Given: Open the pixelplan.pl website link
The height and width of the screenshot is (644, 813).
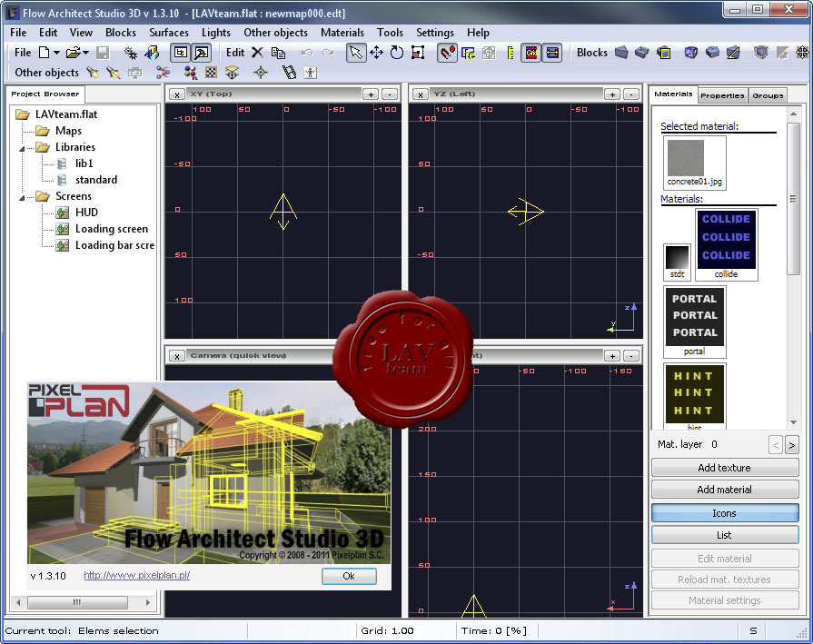Looking at the screenshot, I should tap(137, 575).
